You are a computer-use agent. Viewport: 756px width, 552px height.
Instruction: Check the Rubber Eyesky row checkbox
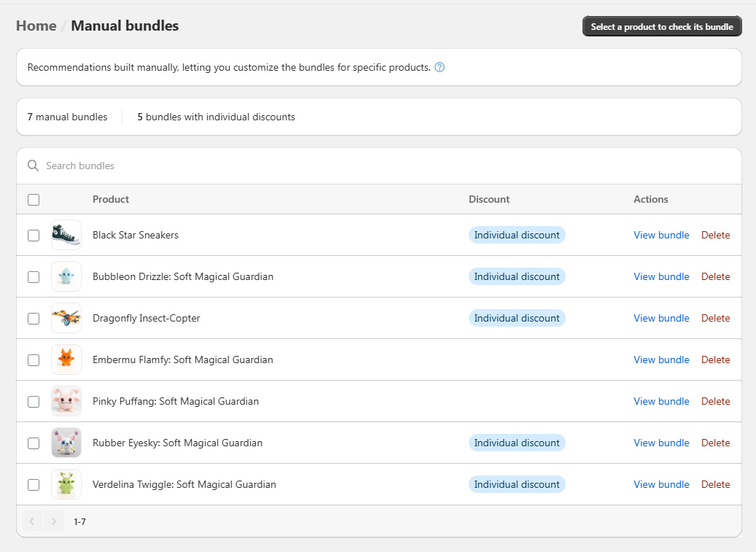[34, 443]
